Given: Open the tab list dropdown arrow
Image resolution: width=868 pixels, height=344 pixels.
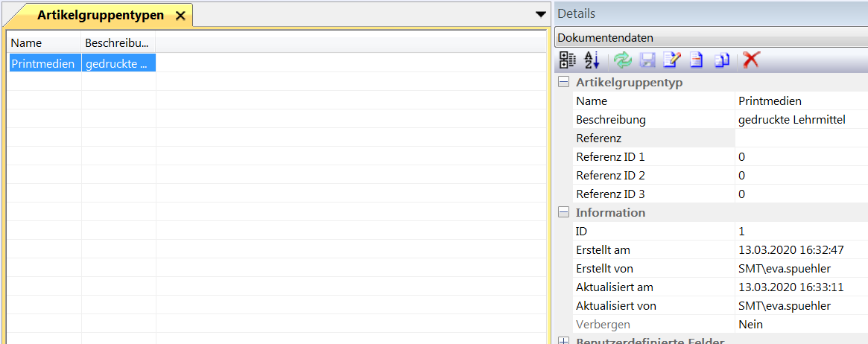Looking at the screenshot, I should tap(541, 15).
